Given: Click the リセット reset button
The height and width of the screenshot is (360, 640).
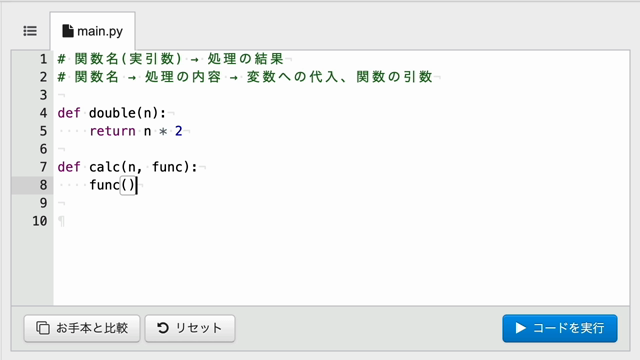Looking at the screenshot, I should click(x=190, y=328).
